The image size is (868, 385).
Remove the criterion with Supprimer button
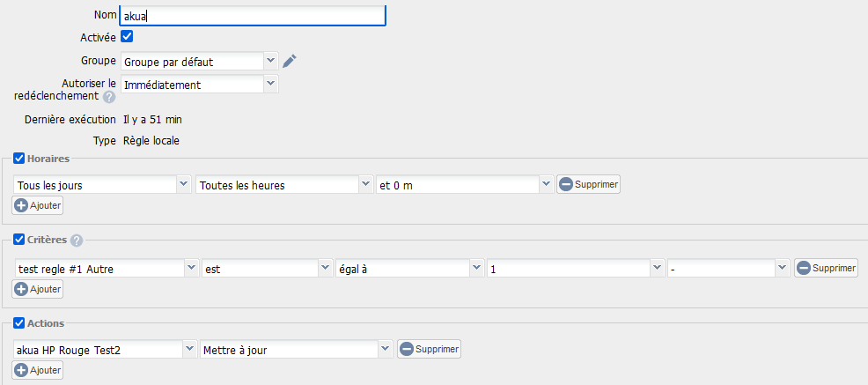[x=826, y=268]
